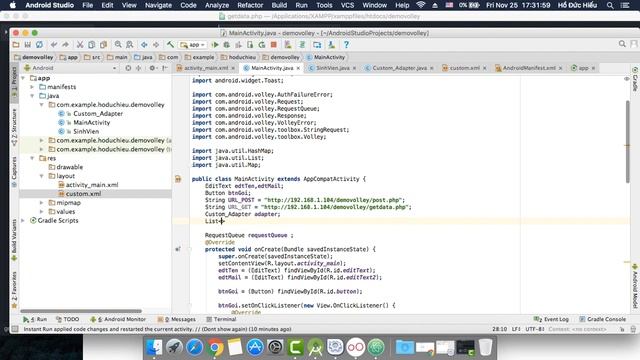Open the SDK Manager toolbar icon
Screen dimensions: 640x360
[331, 45]
